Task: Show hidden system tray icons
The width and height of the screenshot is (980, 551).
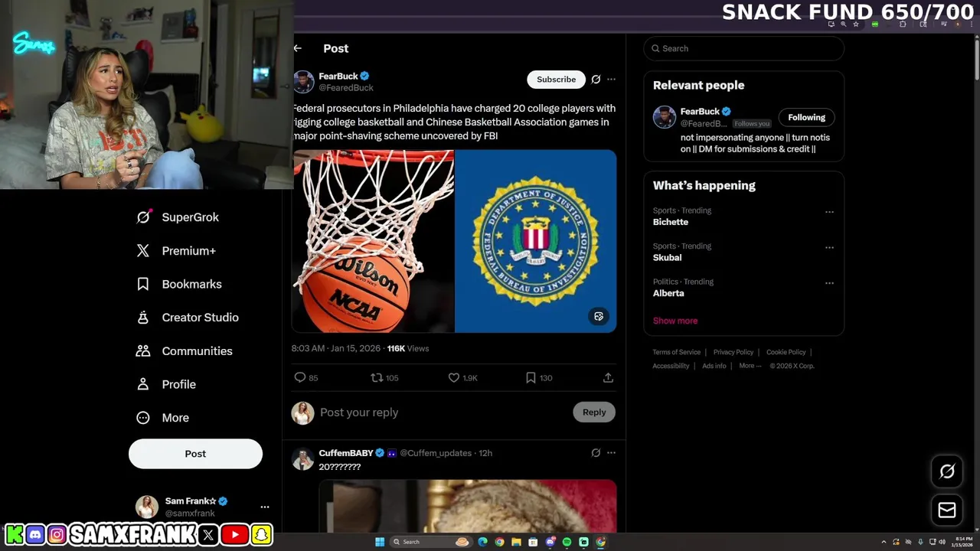Action: pyautogui.click(x=884, y=542)
